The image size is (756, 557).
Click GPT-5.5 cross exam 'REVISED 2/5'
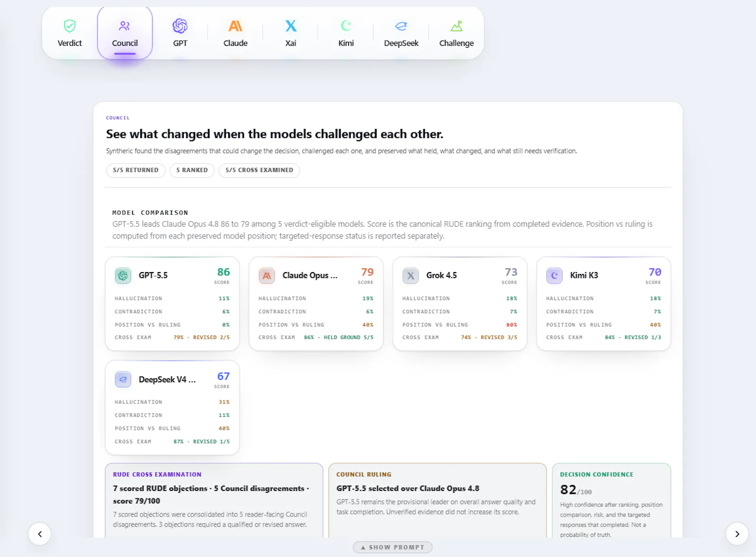click(x=211, y=337)
